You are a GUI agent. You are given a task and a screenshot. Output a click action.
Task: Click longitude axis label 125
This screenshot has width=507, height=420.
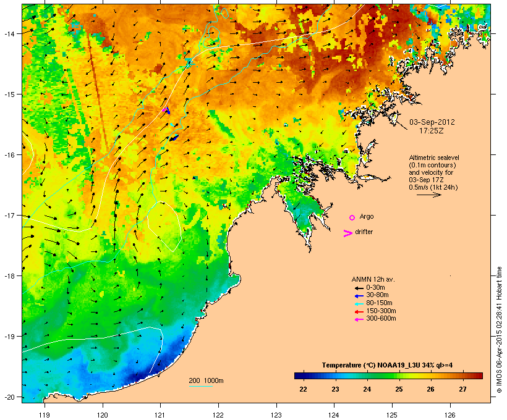[x=392, y=415]
